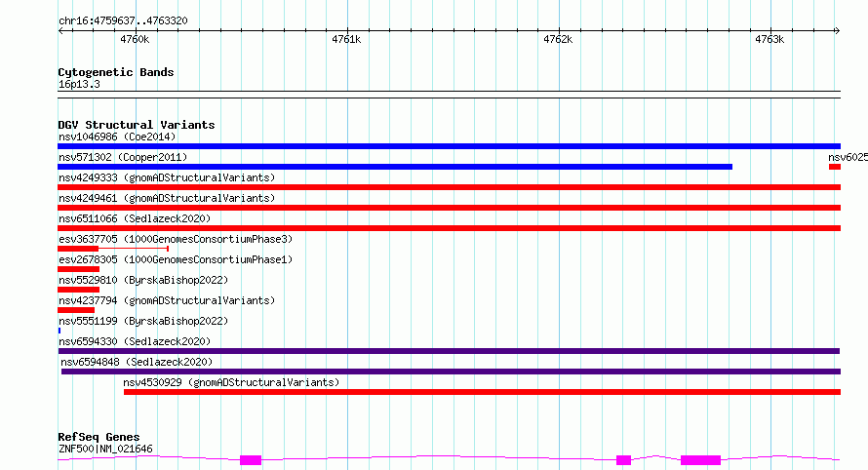This screenshot has height=470, width=868.
Task: Click the nsv1046986 (Coe2014) blue variant bar
Action: click(449, 146)
